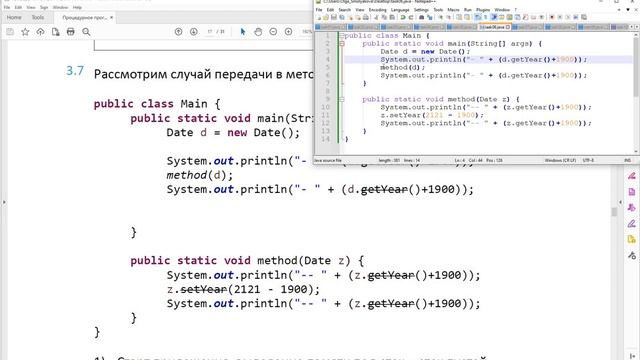Image resolution: width=640 pixels, height=360 pixels.
Task: Open Acrobat's Help menu
Action: point(77,7)
